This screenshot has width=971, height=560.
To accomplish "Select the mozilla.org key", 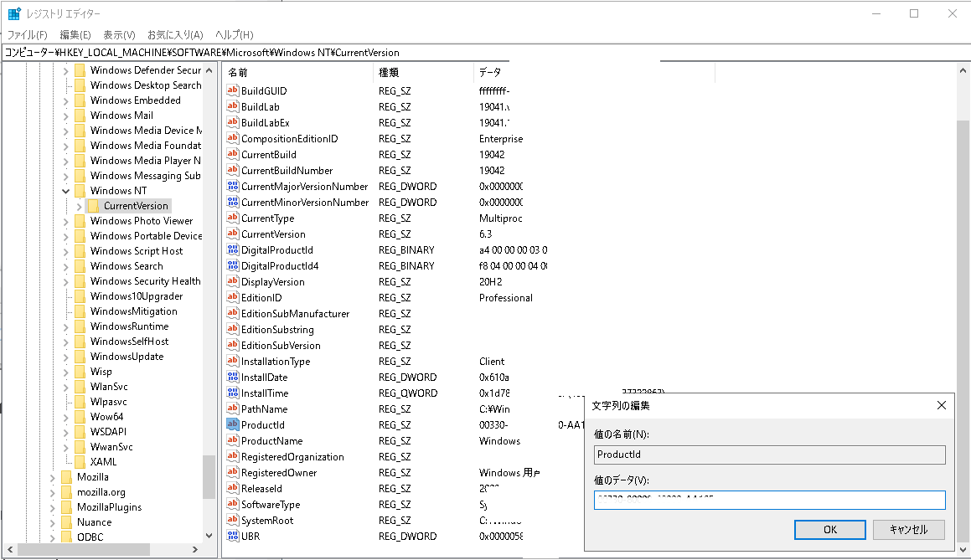I will coord(101,492).
